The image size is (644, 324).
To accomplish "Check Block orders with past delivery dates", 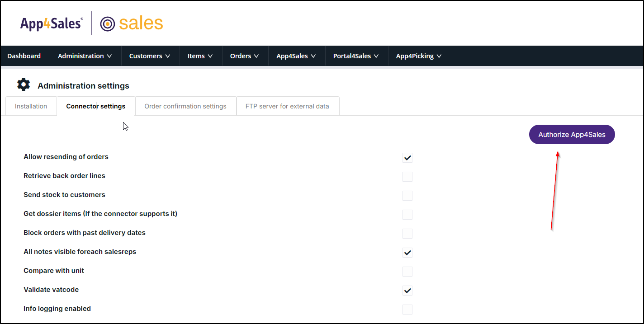I will [407, 234].
